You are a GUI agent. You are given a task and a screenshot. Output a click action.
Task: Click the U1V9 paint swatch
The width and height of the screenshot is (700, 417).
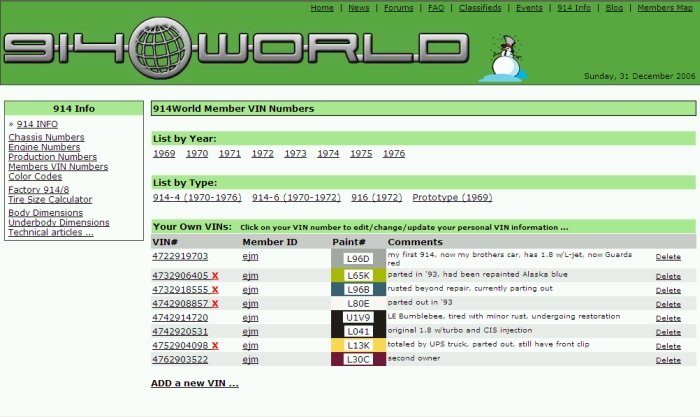pos(358,317)
